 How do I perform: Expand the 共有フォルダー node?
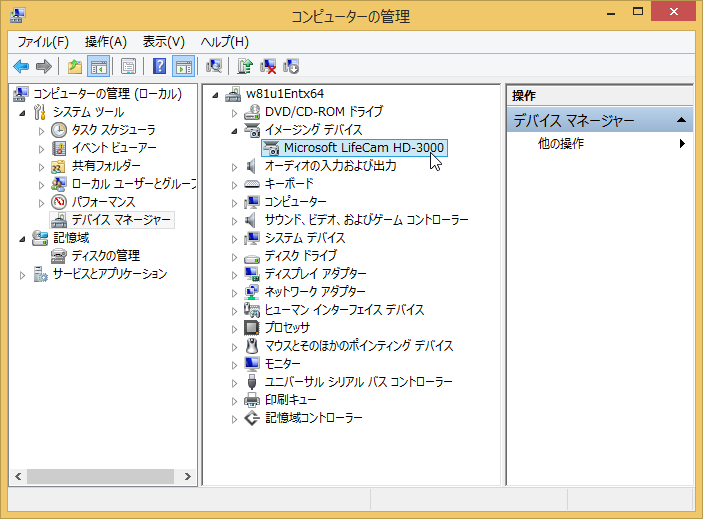pyautogui.click(x=41, y=167)
